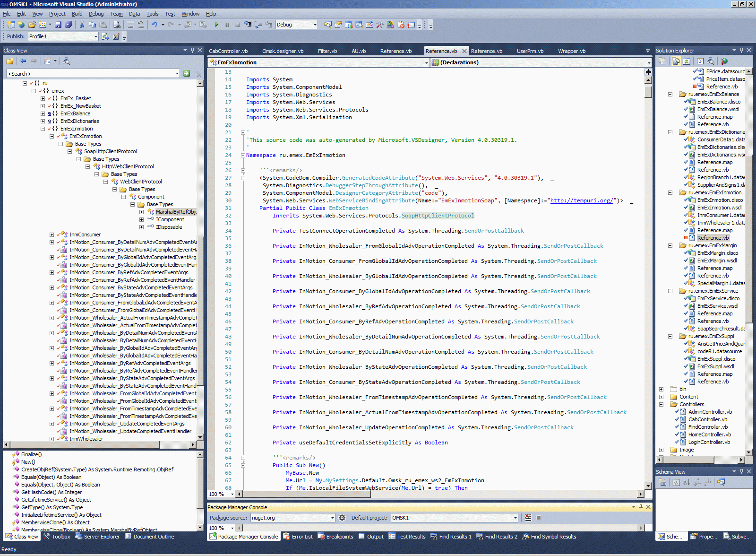
Task: Toggle auto hide pin on Solution Explorer
Action: click(x=741, y=50)
